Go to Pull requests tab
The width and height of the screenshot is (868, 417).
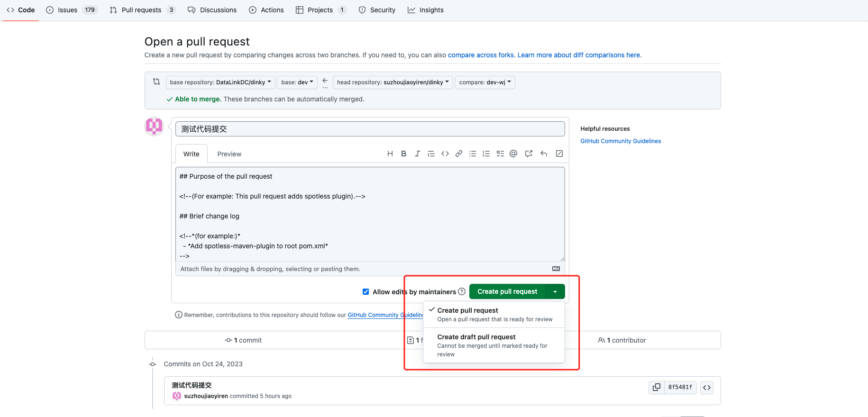[x=143, y=10]
